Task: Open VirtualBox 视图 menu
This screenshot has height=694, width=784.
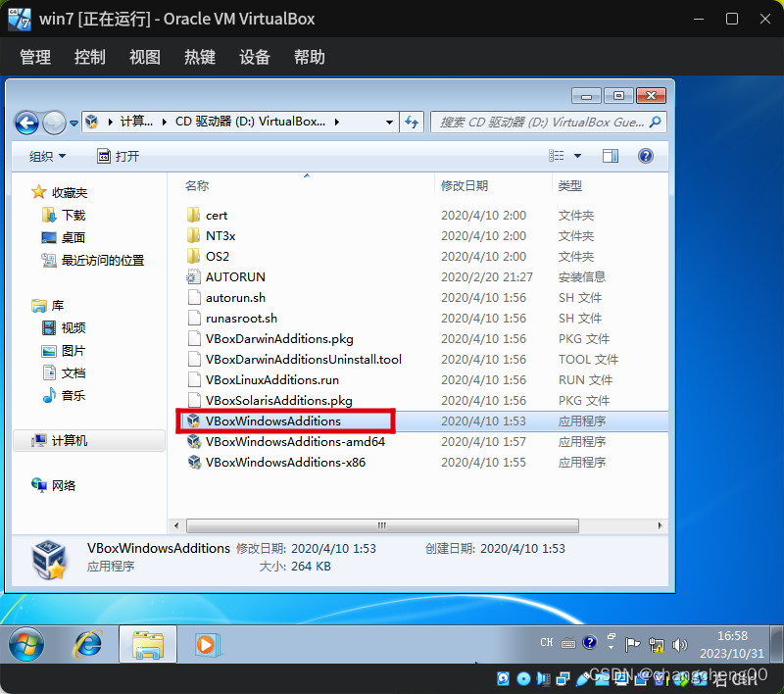Action: 145,57
